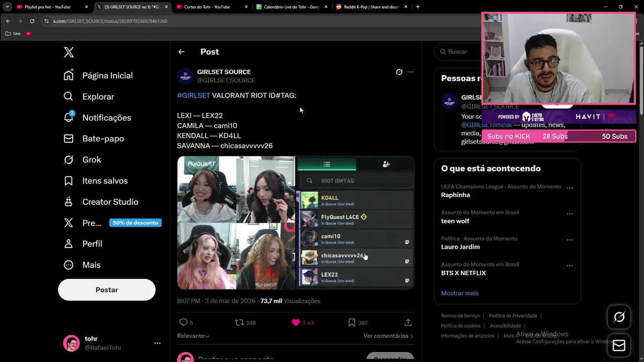Open YouTube bookmark icon in bookmarks bar
Image resolution: width=644 pixels, height=362 pixels.
tap(29, 33)
